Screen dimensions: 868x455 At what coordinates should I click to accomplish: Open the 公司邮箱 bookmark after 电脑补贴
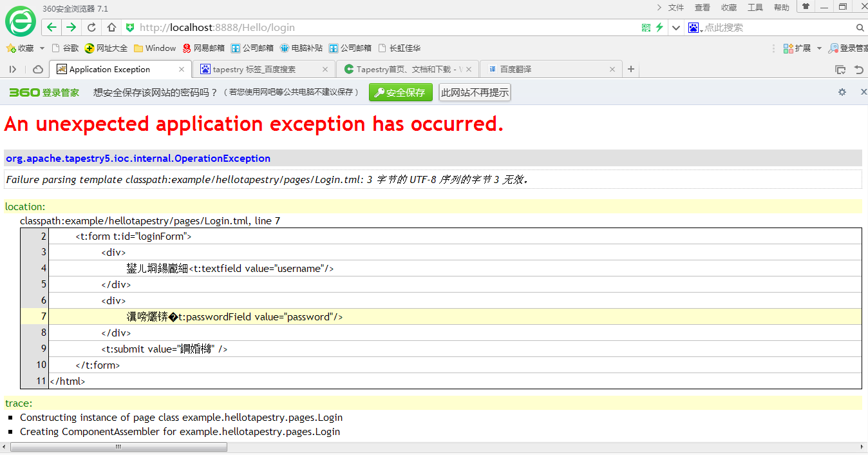(x=350, y=48)
